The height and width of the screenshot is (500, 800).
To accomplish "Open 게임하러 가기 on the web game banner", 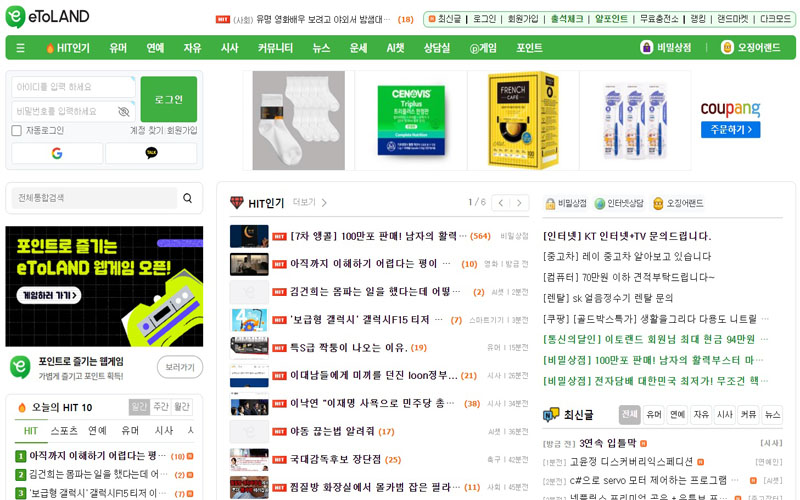I will click(x=49, y=295).
